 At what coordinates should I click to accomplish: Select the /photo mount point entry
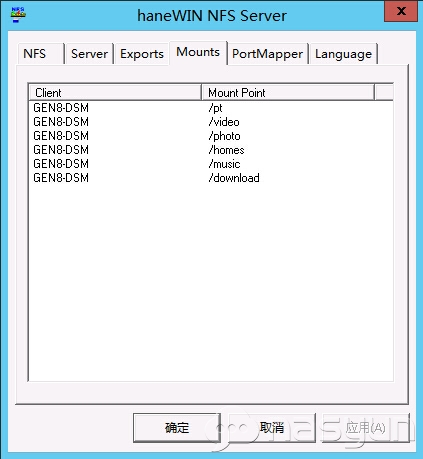click(x=224, y=136)
